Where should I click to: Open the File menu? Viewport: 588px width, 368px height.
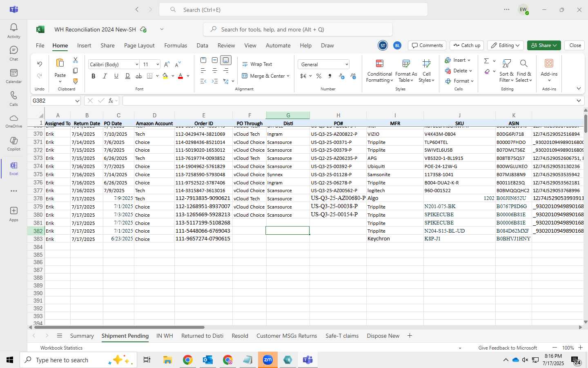click(40, 45)
